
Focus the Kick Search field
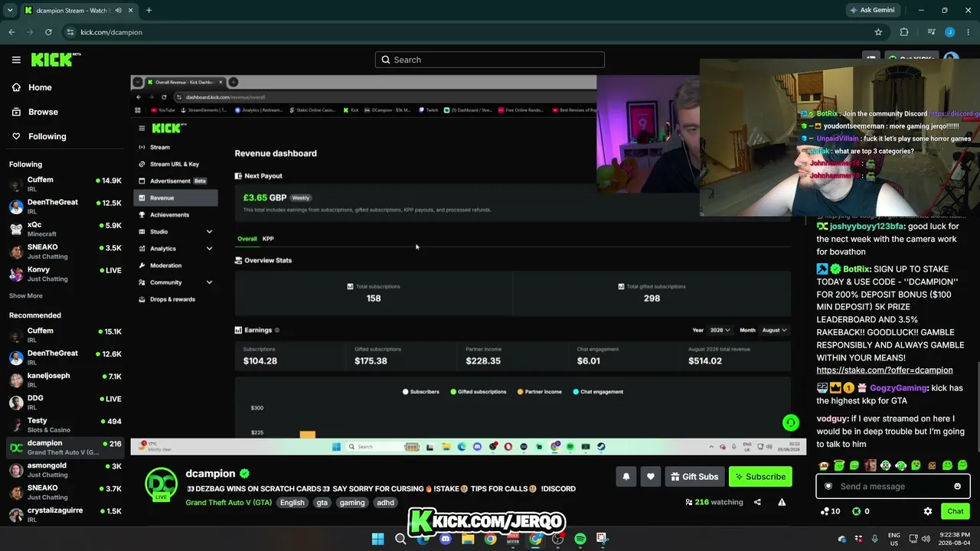coord(490,60)
